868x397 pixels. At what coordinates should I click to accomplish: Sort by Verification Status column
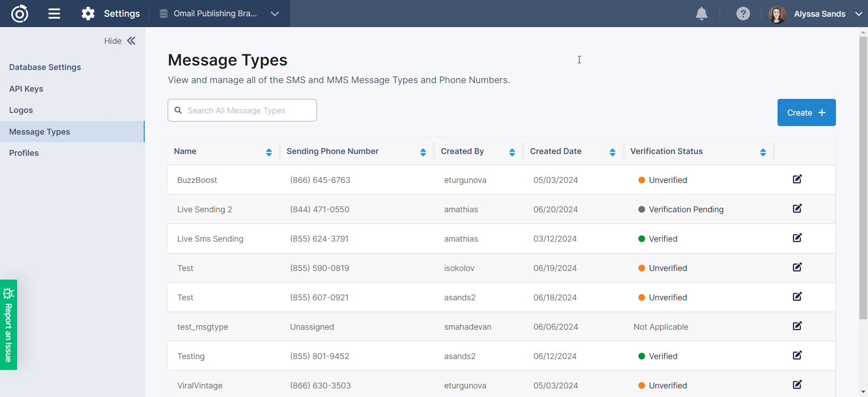point(763,152)
